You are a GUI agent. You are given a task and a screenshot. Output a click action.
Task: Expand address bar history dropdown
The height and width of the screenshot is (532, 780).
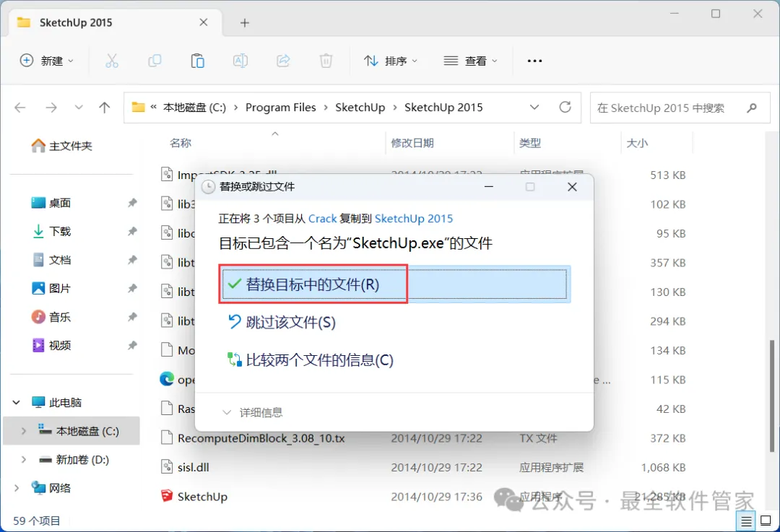[534, 107]
